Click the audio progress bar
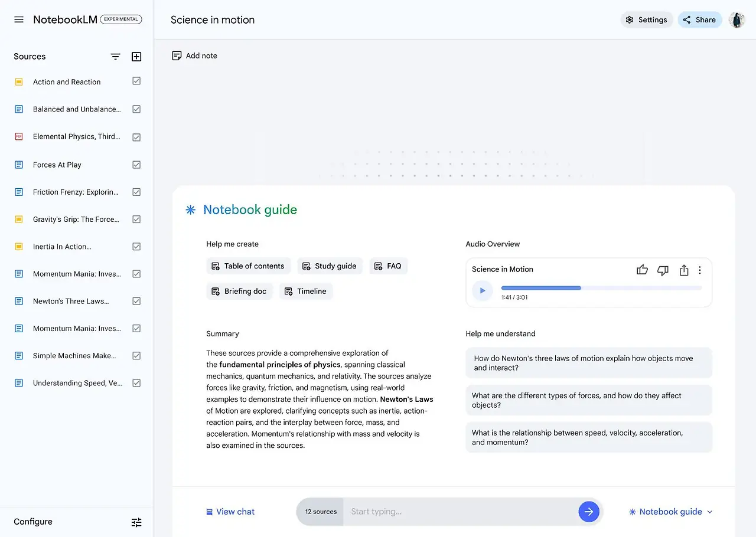The width and height of the screenshot is (756, 537). 601,288
